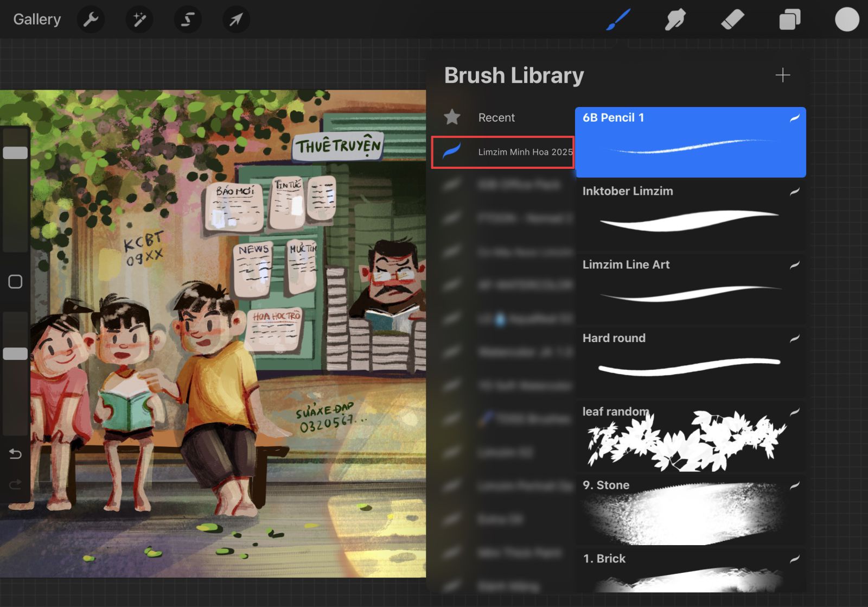
Task: Choose the 9. Stone brush
Action: [691, 510]
